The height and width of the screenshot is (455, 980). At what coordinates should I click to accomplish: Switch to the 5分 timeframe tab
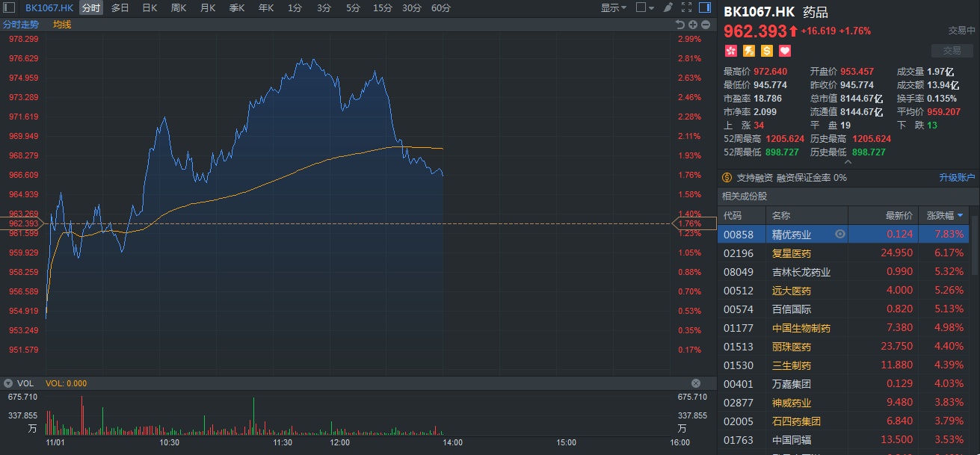[x=353, y=7]
